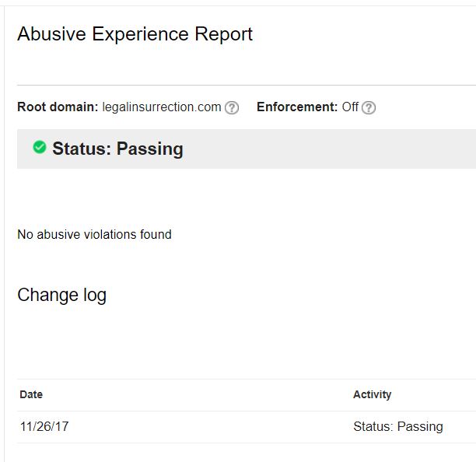The height and width of the screenshot is (462, 476).
Task: Click the Root domain label
Action: pyautogui.click(x=58, y=107)
